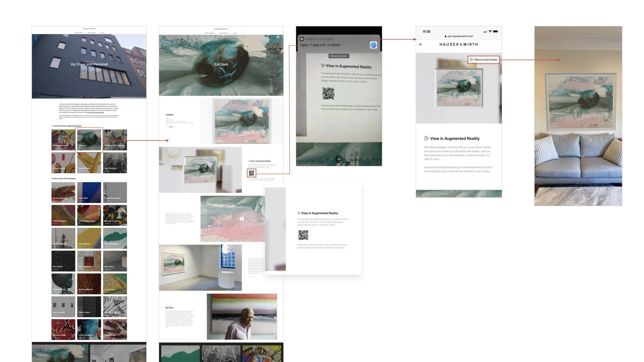Image resolution: width=644 pixels, height=362 pixels.
Task: Click the play button on painting video
Action: tap(241, 219)
